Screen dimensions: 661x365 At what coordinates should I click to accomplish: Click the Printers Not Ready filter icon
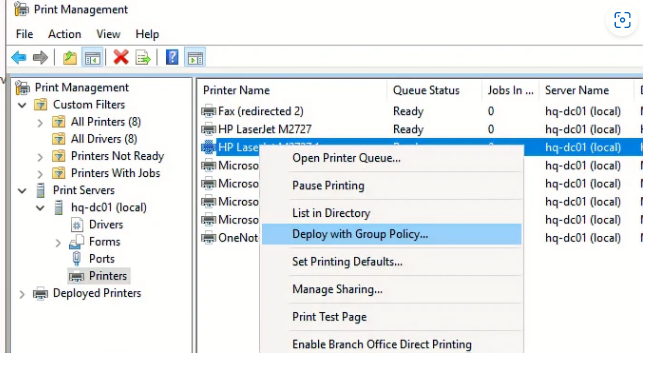click(59, 156)
